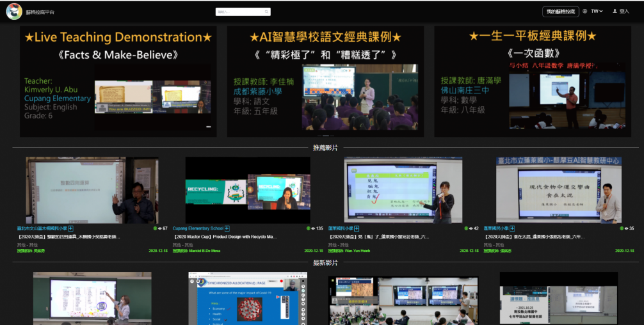Screen dimensions: 644x325
Task: Click the green dot beside view count 35
Action: (621, 228)
